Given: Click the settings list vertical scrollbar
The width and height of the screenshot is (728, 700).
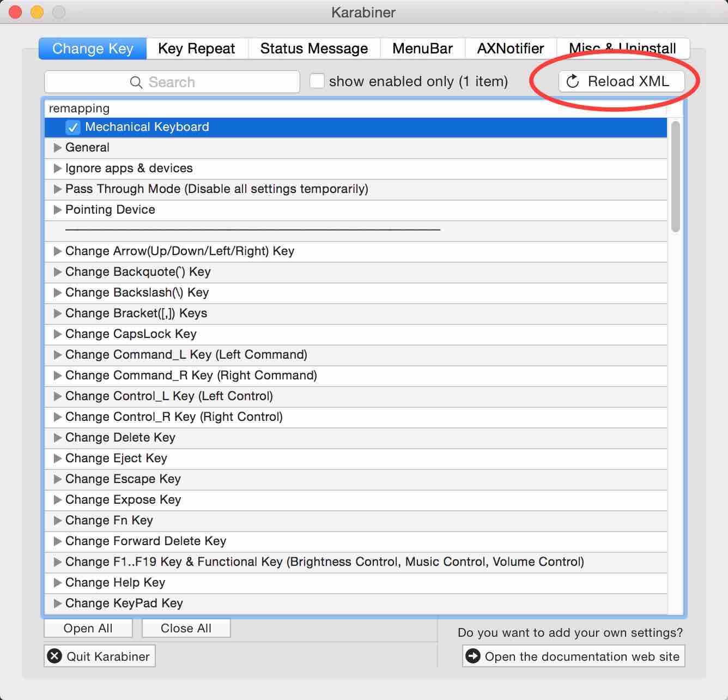Looking at the screenshot, I should [x=676, y=177].
